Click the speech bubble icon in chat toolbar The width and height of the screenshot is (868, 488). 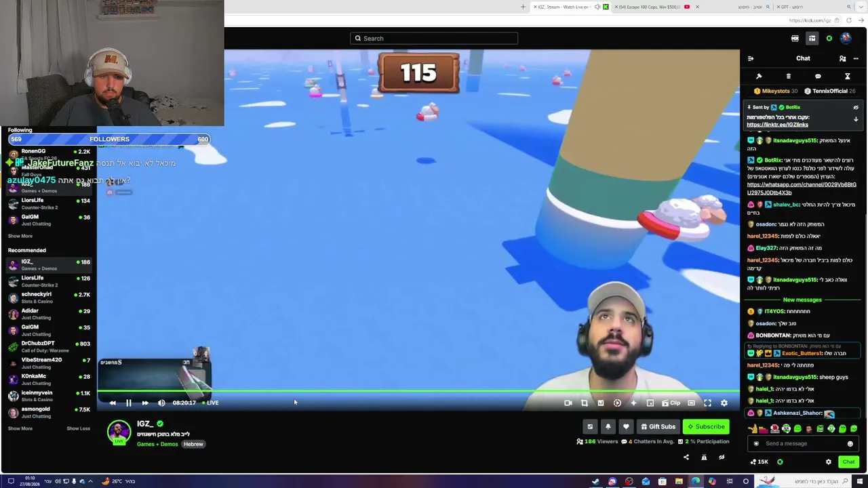(x=818, y=76)
